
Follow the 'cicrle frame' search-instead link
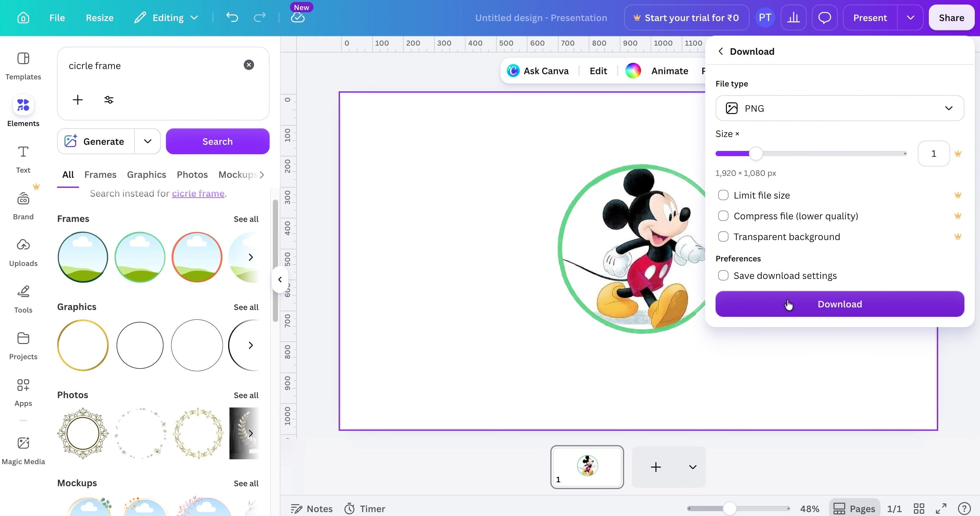198,194
